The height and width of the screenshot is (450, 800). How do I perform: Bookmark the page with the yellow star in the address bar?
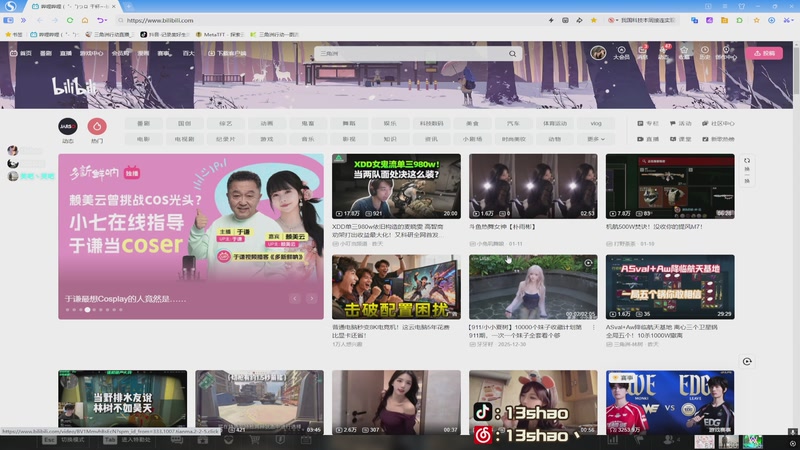(x=593, y=20)
